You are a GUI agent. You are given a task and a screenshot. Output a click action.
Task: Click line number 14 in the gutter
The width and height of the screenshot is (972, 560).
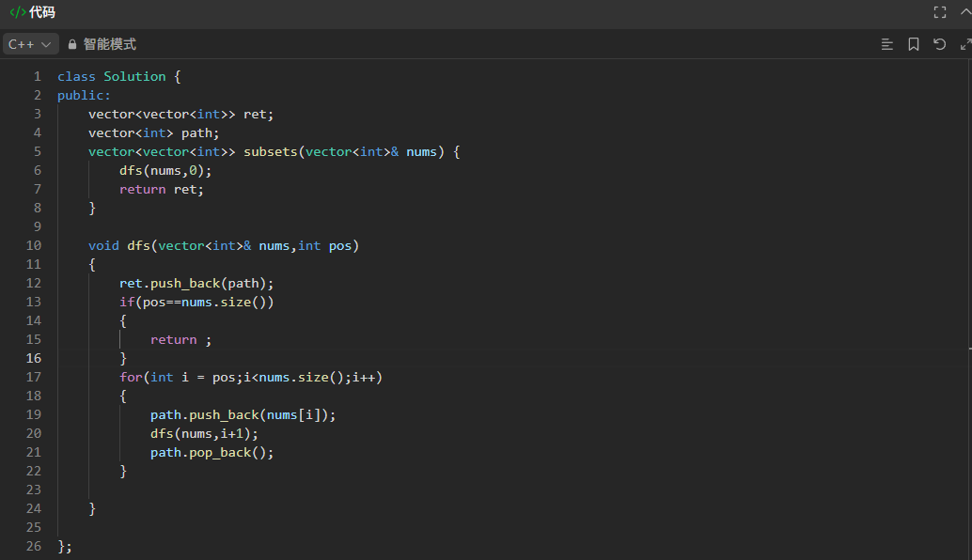pos(34,321)
